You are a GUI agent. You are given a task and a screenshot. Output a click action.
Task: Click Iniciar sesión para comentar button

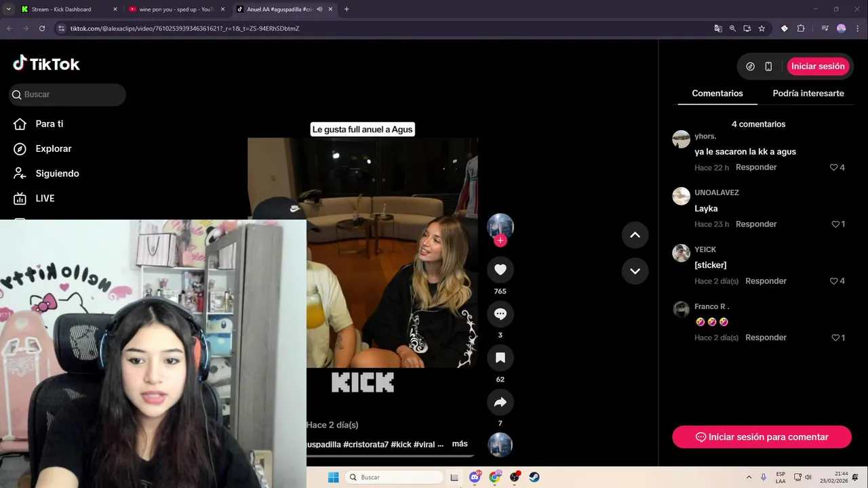(762, 437)
